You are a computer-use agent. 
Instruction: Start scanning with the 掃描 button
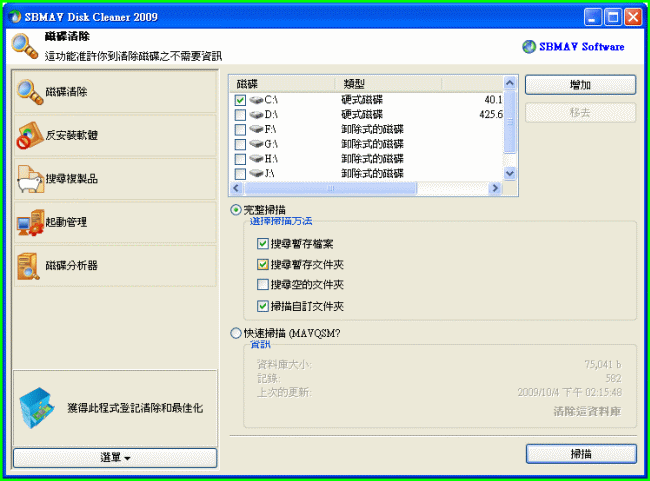(580, 454)
